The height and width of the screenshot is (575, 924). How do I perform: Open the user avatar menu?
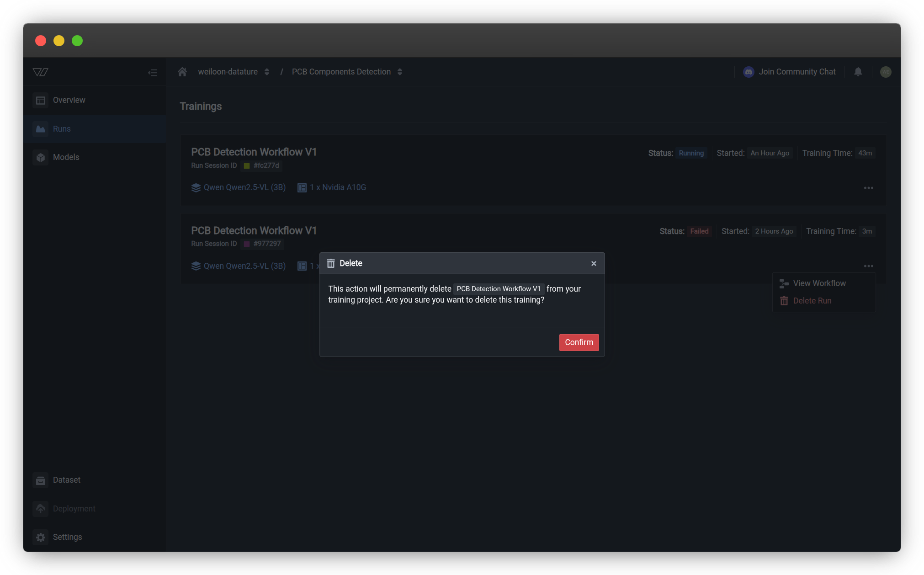tap(885, 72)
